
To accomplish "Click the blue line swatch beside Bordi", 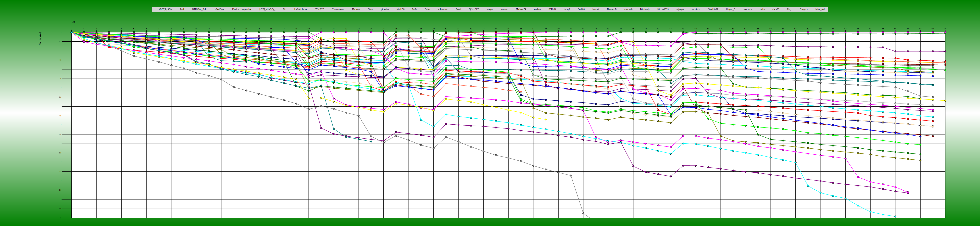I will tap(453, 9).
